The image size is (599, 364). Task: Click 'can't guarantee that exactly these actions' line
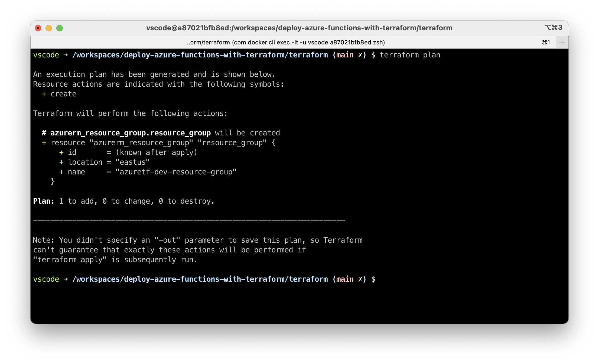tap(170, 250)
